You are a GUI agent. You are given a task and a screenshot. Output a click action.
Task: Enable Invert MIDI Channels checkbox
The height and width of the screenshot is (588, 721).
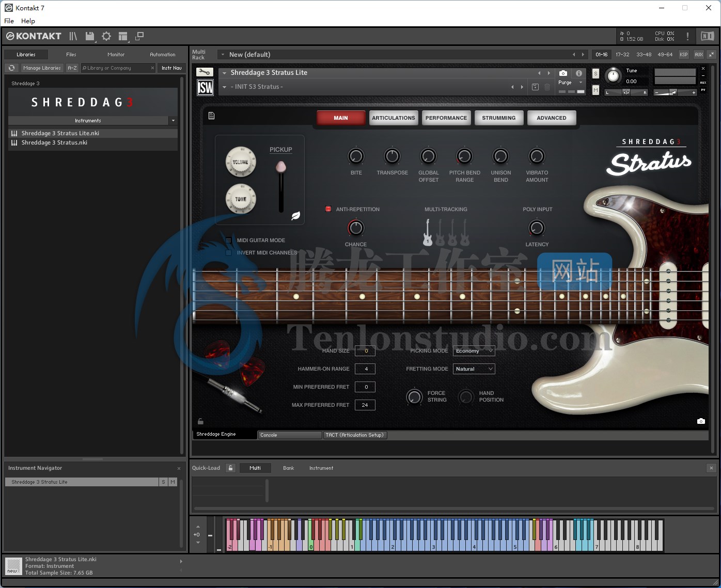pyautogui.click(x=228, y=252)
